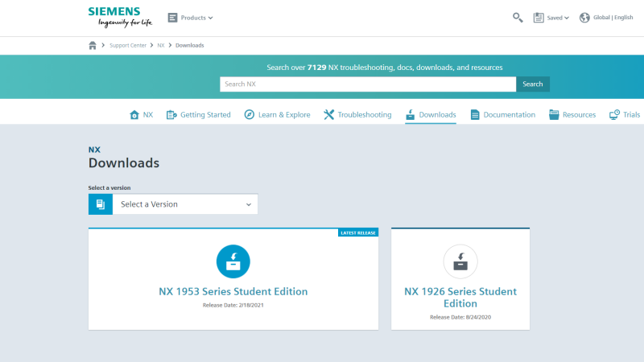Viewport: 644px width, 362px height.
Task: Click the Downloads tab icon
Action: click(x=410, y=114)
